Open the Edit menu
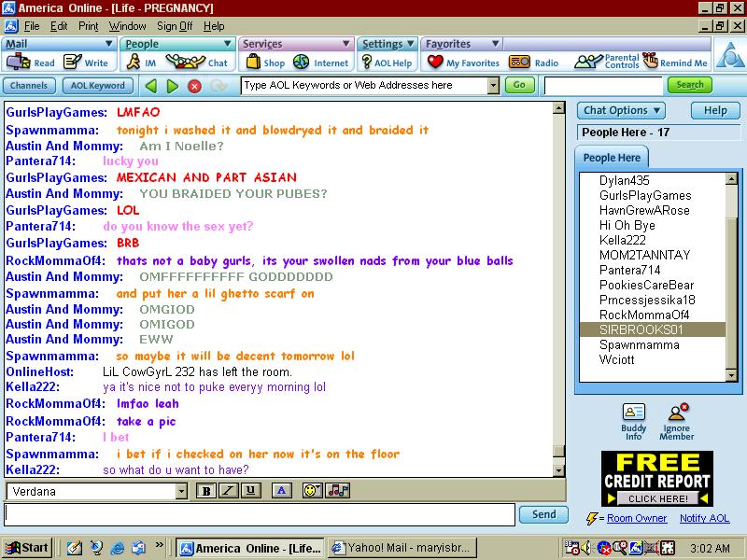This screenshot has height=560, width=747. click(59, 26)
